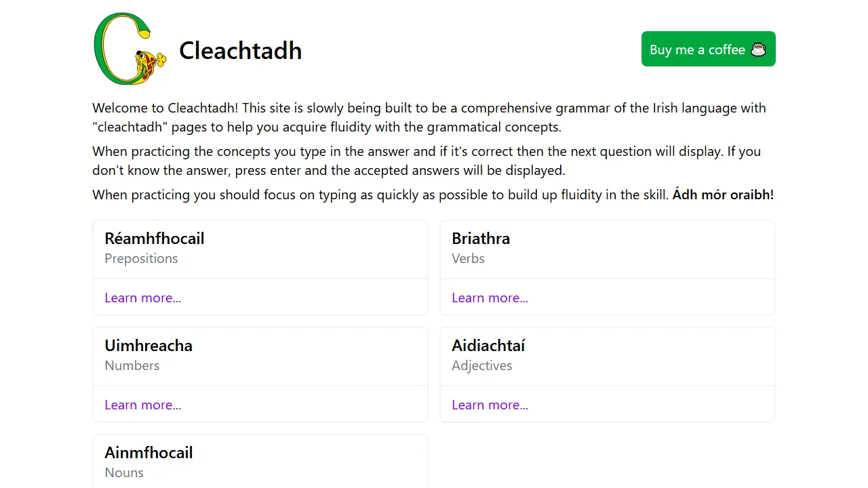Image resolution: width=868 pixels, height=488 pixels.
Task: Click the bold text Ádh mór oraibh!
Action: tap(723, 195)
